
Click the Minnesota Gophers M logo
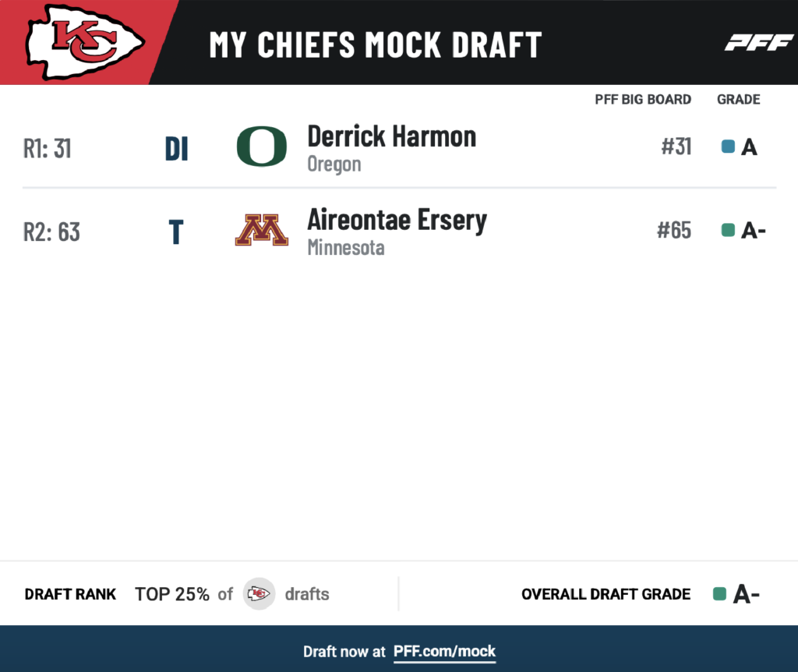262,230
